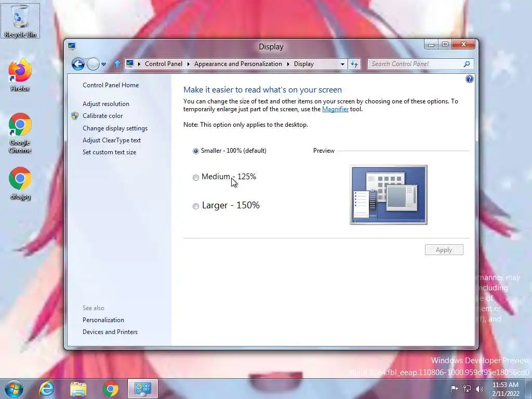This screenshot has height=399, width=532.
Task: Go to Appearance and Personalization breadcrumb
Action: pyautogui.click(x=238, y=64)
